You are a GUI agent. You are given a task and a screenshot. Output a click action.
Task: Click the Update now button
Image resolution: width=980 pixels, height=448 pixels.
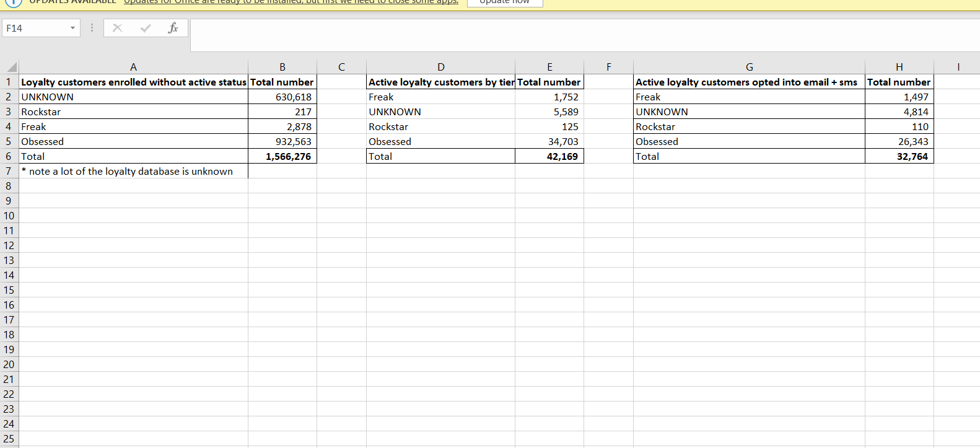tap(505, 2)
